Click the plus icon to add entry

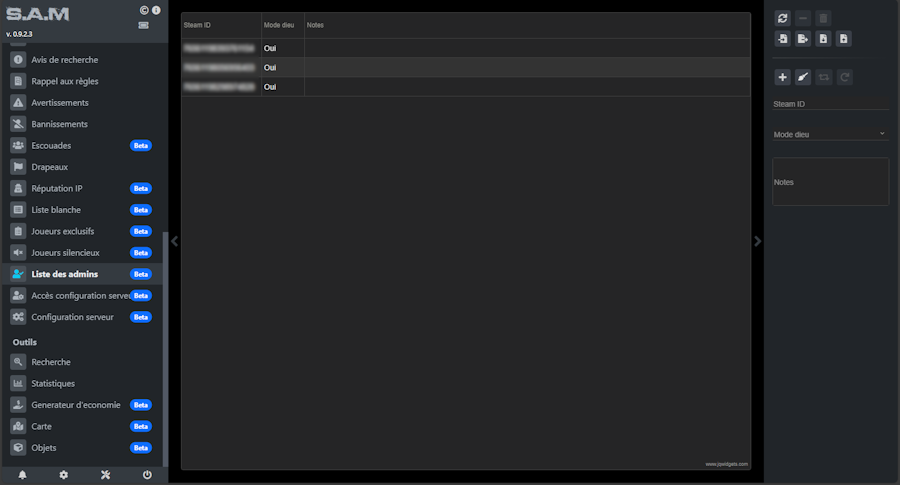[x=782, y=77]
